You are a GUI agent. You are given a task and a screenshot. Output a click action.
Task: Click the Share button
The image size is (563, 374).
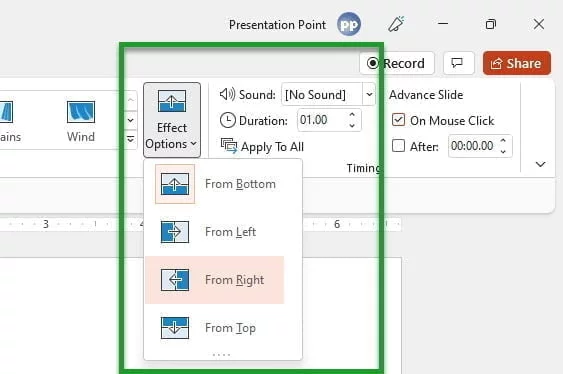point(517,63)
